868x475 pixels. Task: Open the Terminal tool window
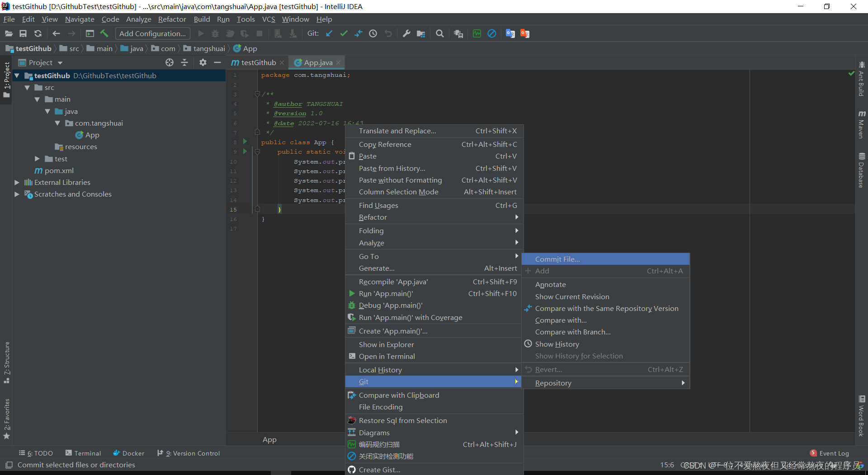(83, 453)
